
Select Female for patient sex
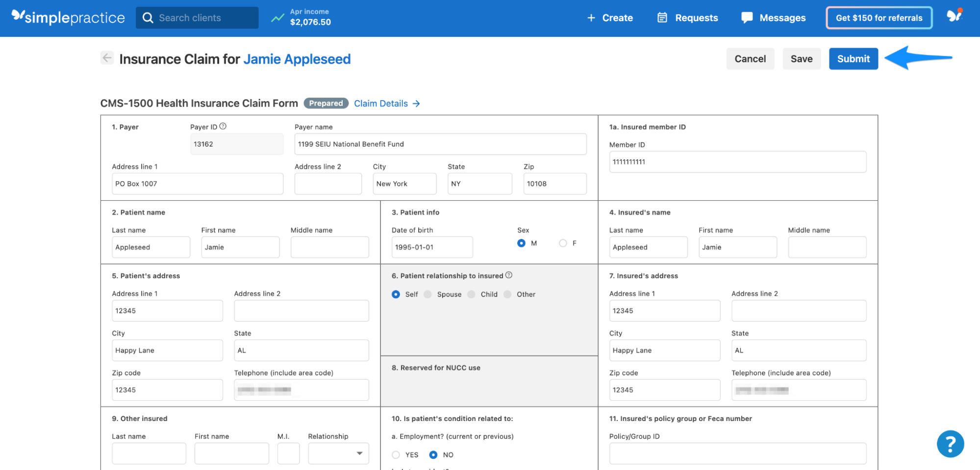(562, 243)
